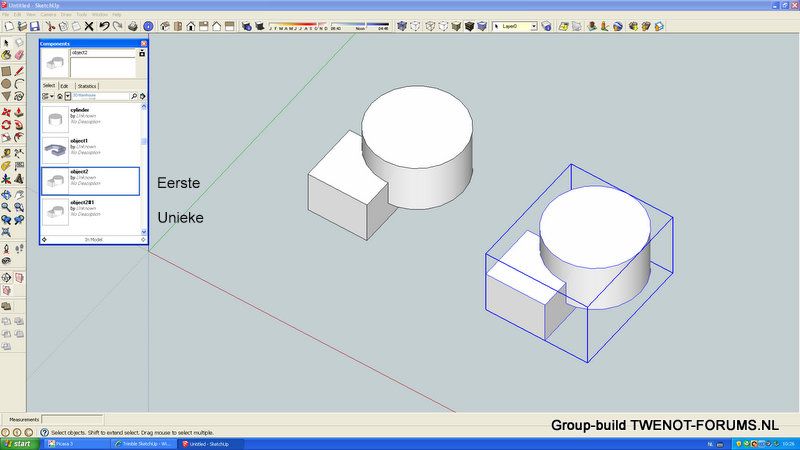
Task: Enable Shaded With Textures style
Action: [x=469, y=26]
